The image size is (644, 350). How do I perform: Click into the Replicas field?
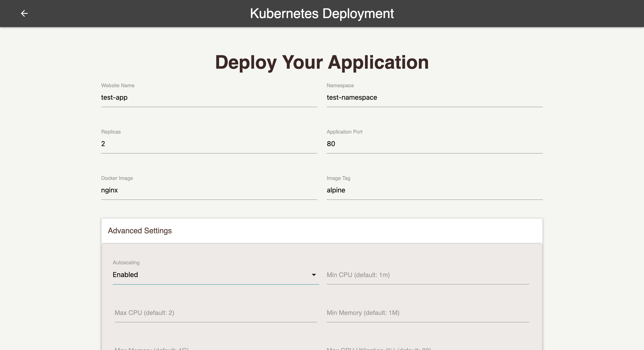pyautogui.click(x=209, y=144)
